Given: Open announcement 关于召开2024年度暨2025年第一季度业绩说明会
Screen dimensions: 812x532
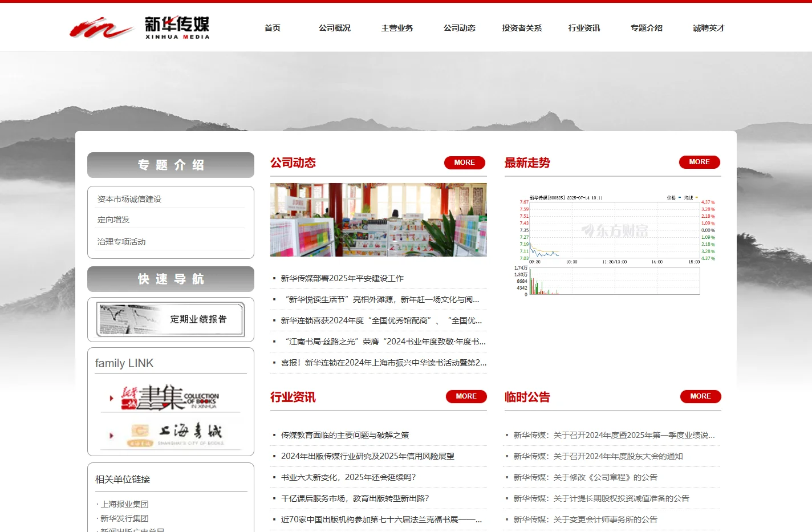Looking at the screenshot, I should point(614,435).
